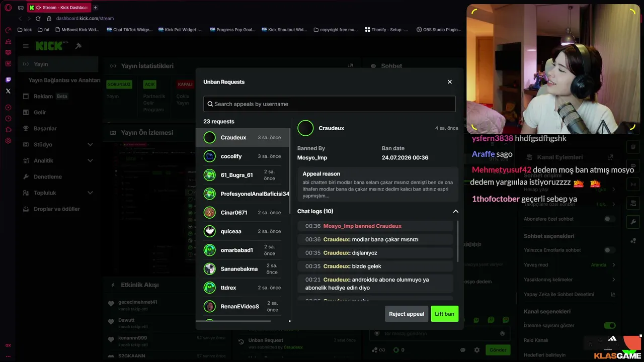Open X (Twitter) in the Opera sidebar
644x362 pixels.
pos(8,91)
